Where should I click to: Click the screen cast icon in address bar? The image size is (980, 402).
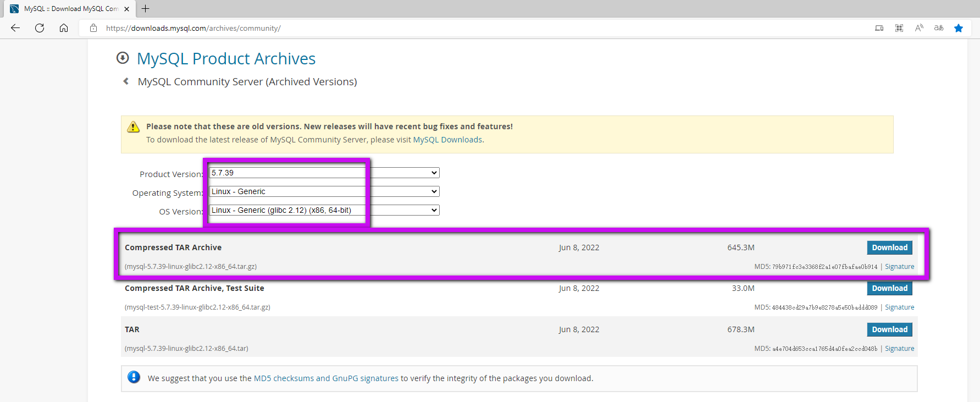pos(879,28)
